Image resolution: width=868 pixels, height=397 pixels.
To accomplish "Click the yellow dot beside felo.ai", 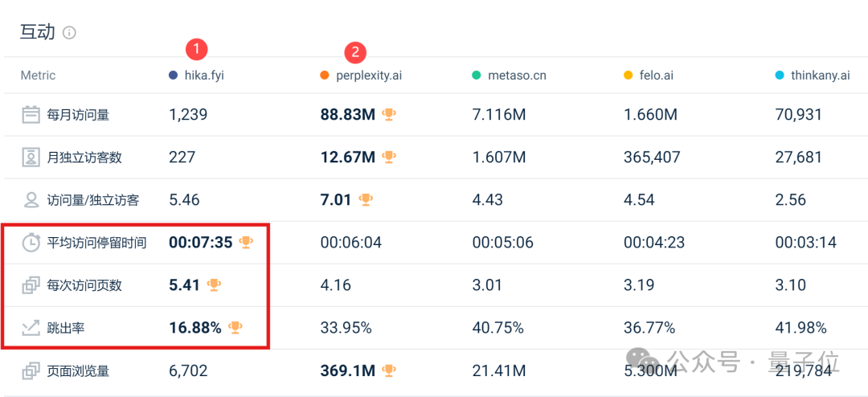I will (628, 76).
